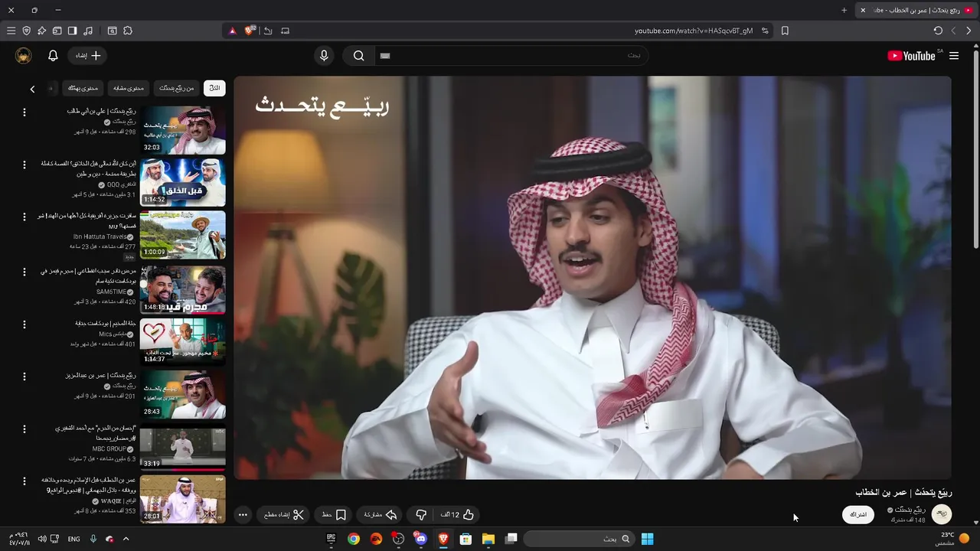
Task: Open Epic Games Launcher from the taskbar
Action: 331,539
